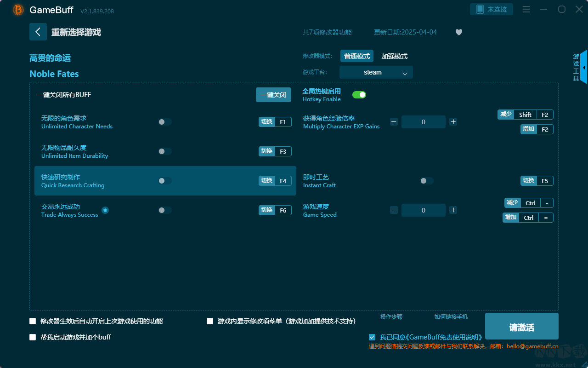Screen dimensions: 588x368
Task: Click F4 hotkey for Quick Research Crafting
Action: coord(275,181)
